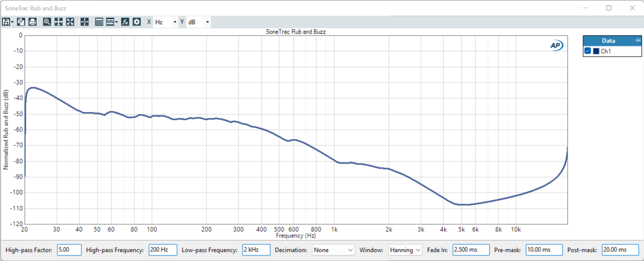Click the Fade In time field
Screen dimensions: 644x261
pos(471,250)
